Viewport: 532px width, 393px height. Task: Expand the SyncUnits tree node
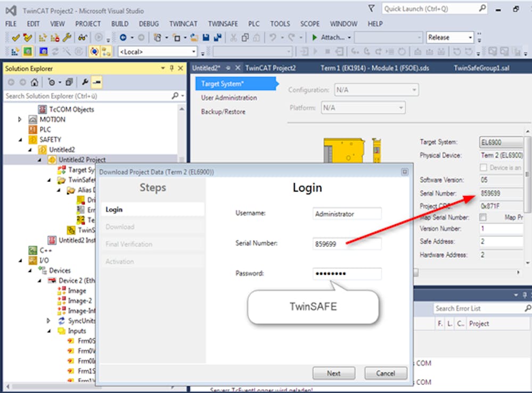[x=49, y=321]
